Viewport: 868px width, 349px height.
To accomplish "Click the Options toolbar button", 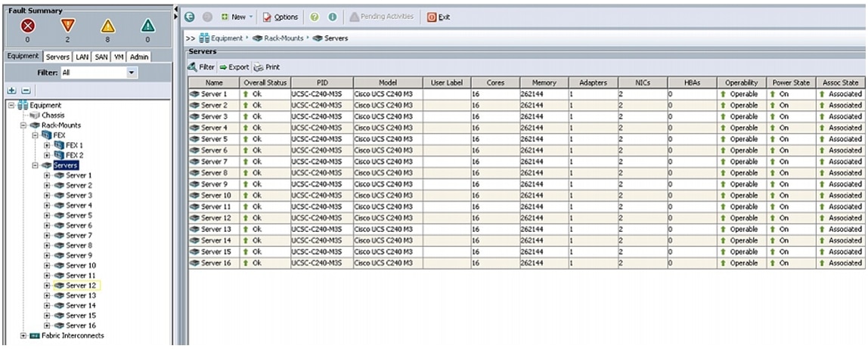I will click(x=281, y=17).
